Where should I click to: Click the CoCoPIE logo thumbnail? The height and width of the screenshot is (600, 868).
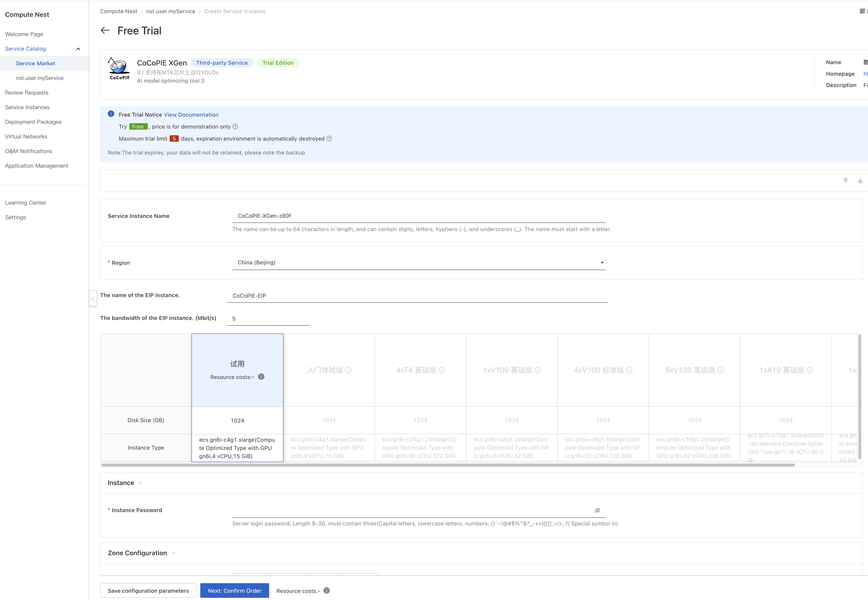[x=119, y=68]
